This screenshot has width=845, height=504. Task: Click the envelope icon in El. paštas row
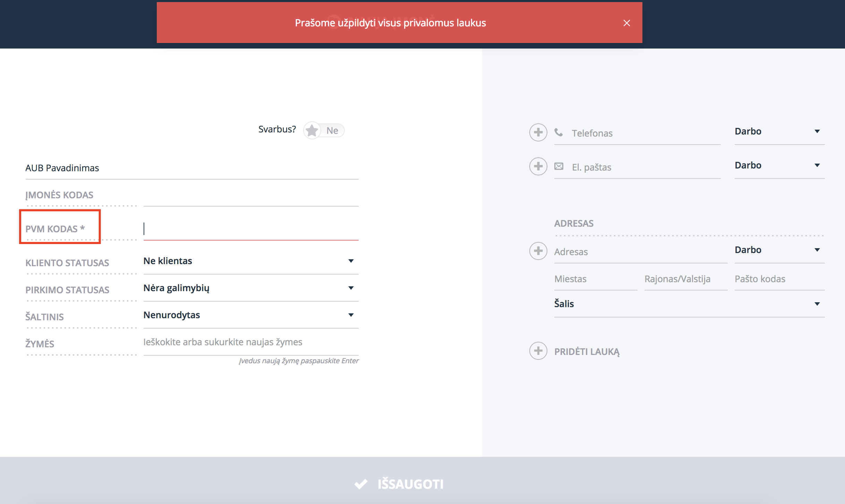[559, 166]
